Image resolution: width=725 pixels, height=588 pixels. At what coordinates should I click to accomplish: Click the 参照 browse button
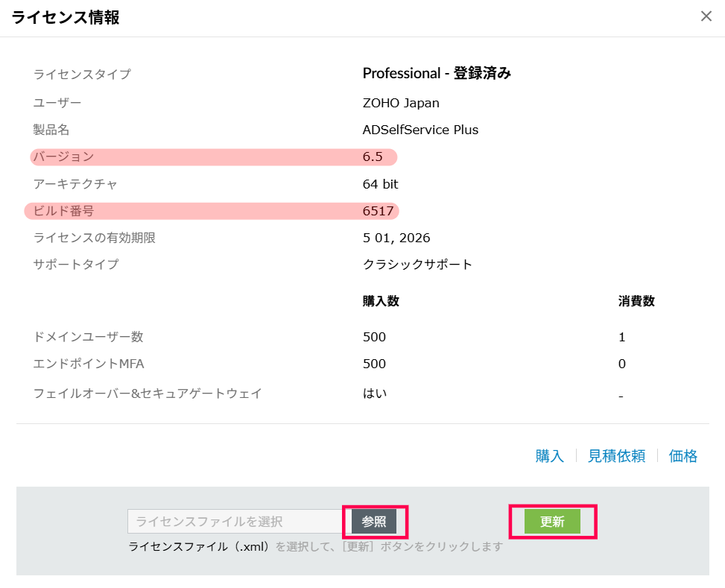click(x=374, y=522)
